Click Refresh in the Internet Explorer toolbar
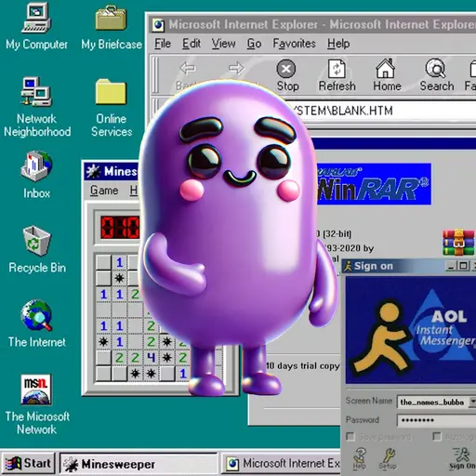The image size is (476, 476). 337,75
